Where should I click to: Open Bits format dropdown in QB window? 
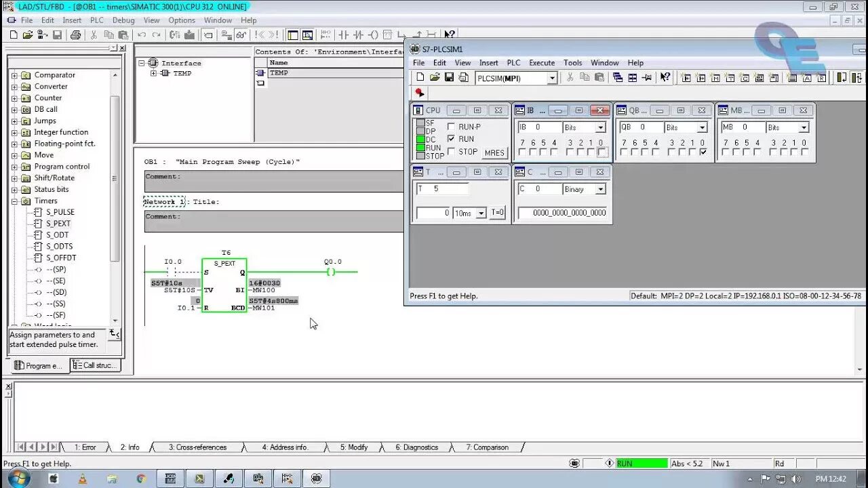coord(702,127)
